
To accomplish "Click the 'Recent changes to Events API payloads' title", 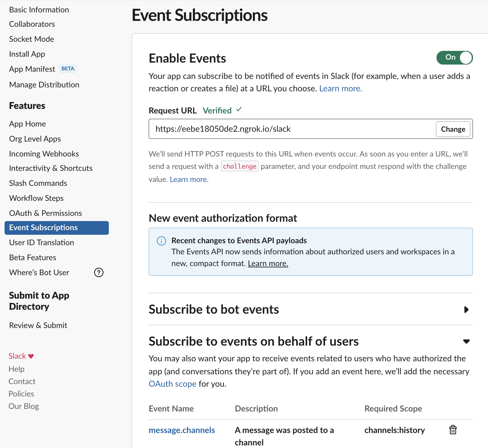I will 239,241.
